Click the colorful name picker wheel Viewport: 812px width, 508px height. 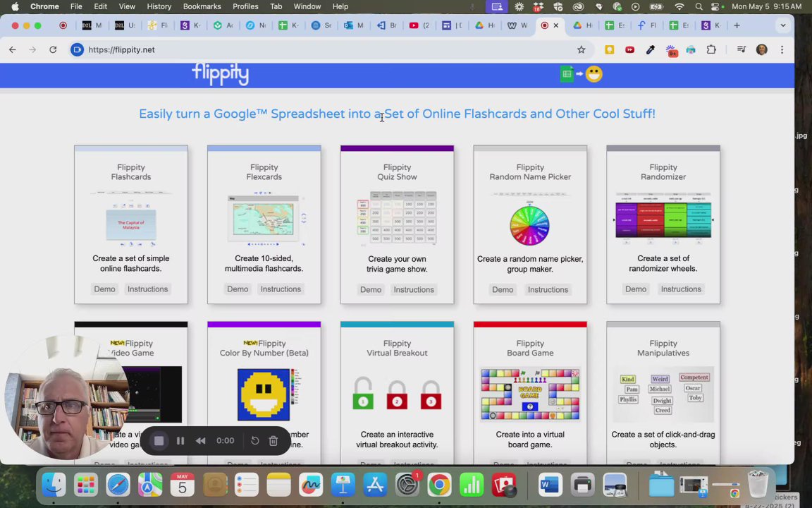530,226
